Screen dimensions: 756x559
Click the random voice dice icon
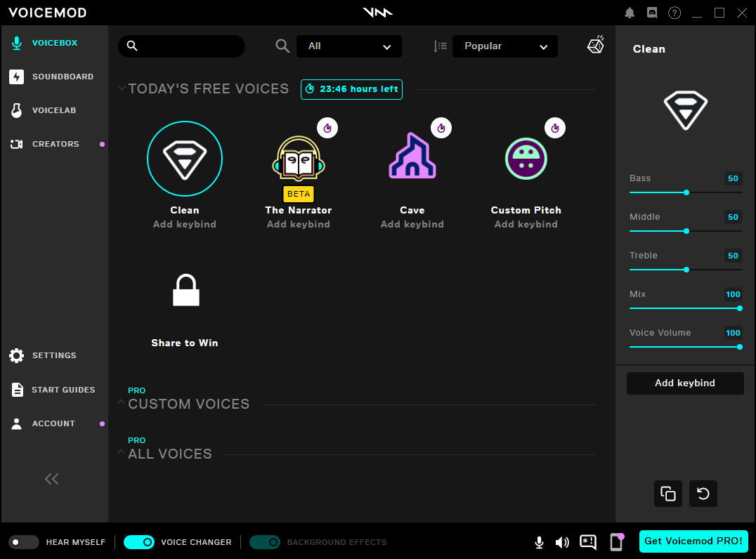pos(595,46)
